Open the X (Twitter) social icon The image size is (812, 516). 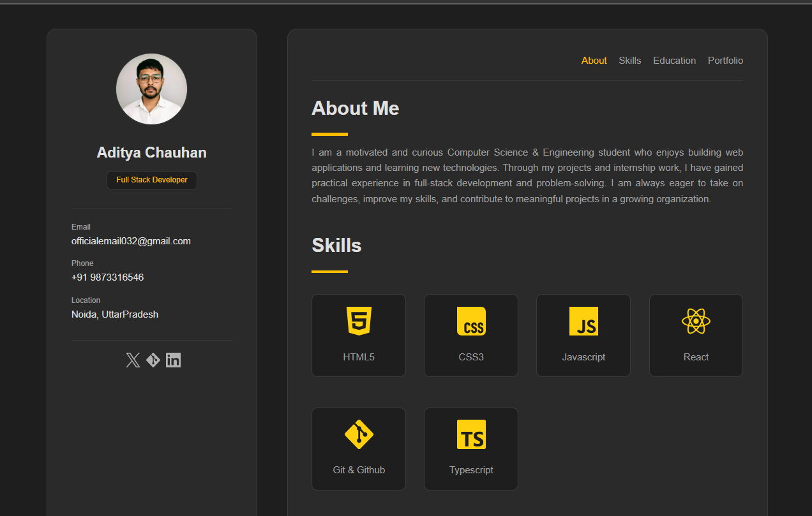tap(133, 360)
